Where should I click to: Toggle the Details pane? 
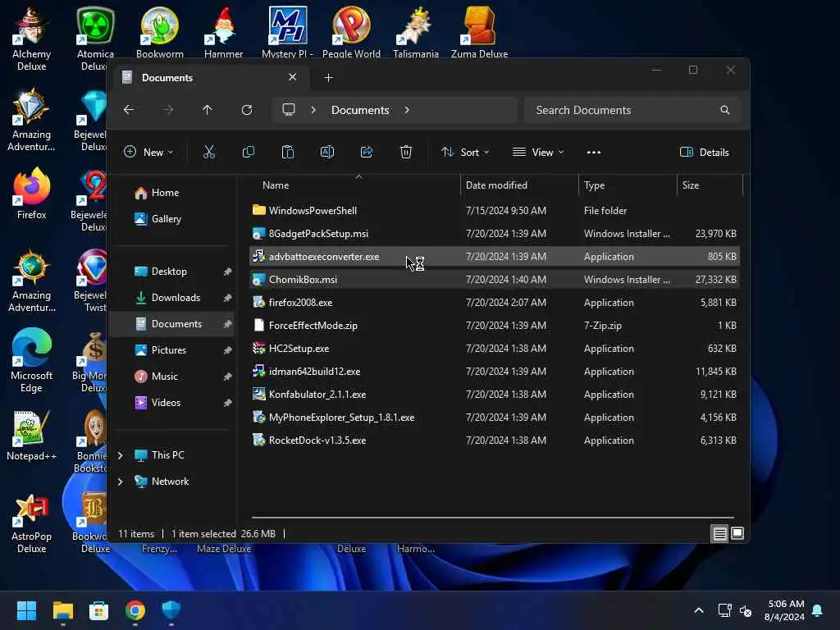704,152
